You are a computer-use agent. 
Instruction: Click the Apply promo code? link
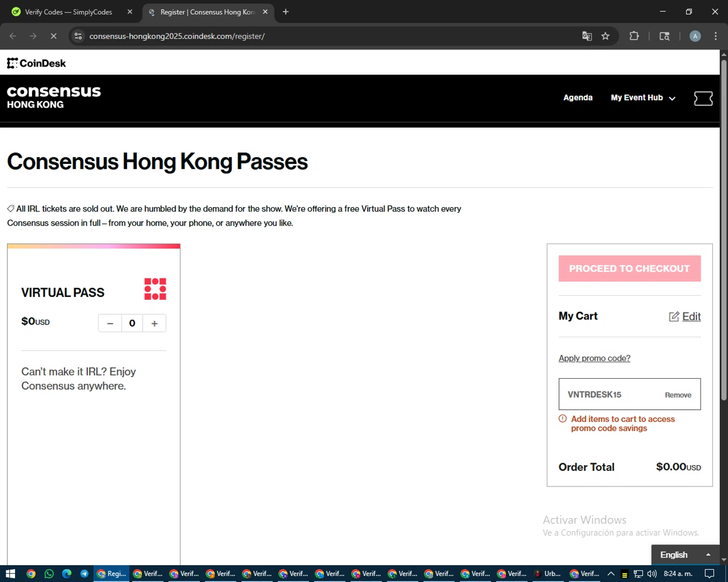(595, 358)
